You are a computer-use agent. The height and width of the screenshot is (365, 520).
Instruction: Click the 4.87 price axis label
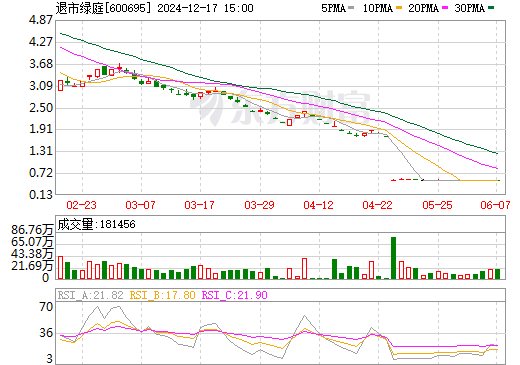click(x=41, y=20)
